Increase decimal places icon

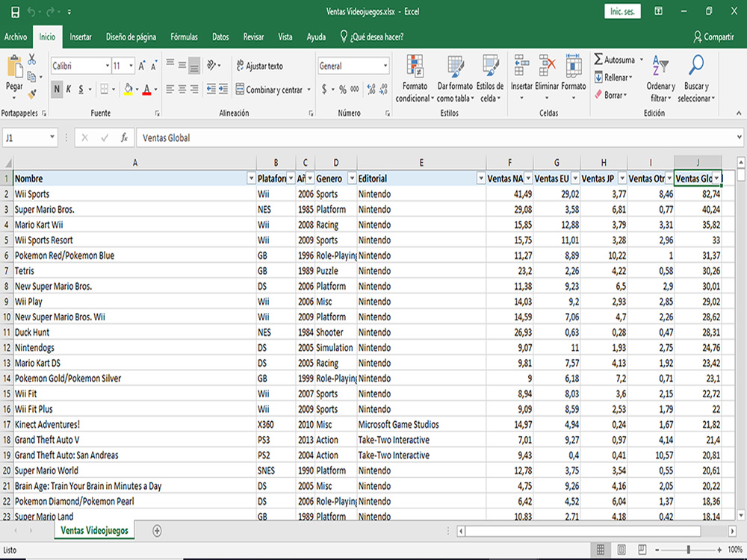pyautogui.click(x=371, y=89)
